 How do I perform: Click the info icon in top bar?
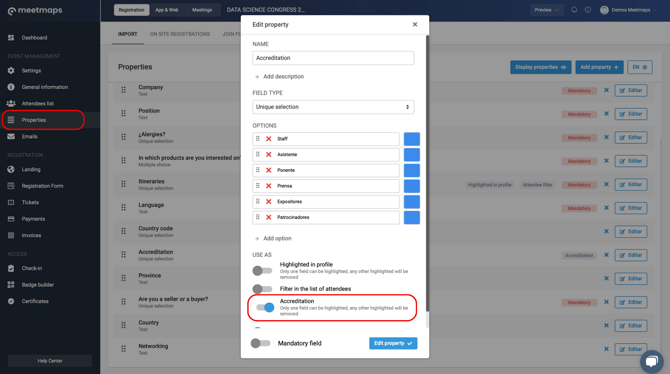(x=588, y=9)
